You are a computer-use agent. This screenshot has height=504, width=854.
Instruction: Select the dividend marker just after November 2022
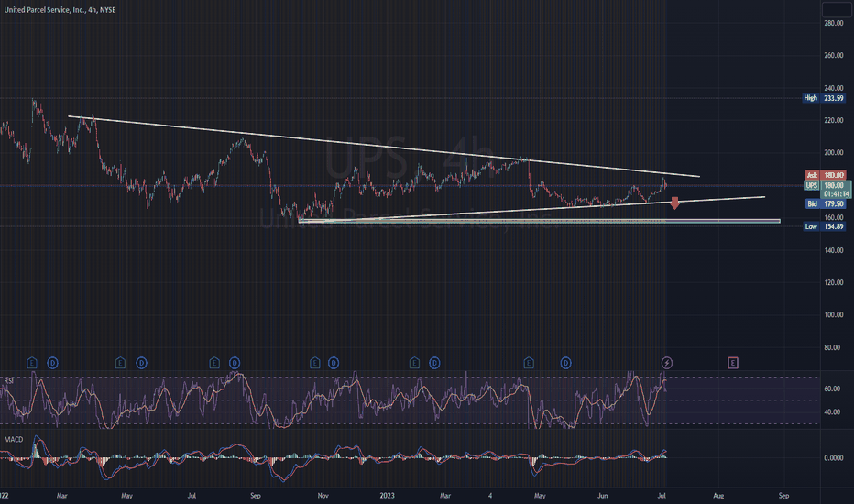[334, 363]
